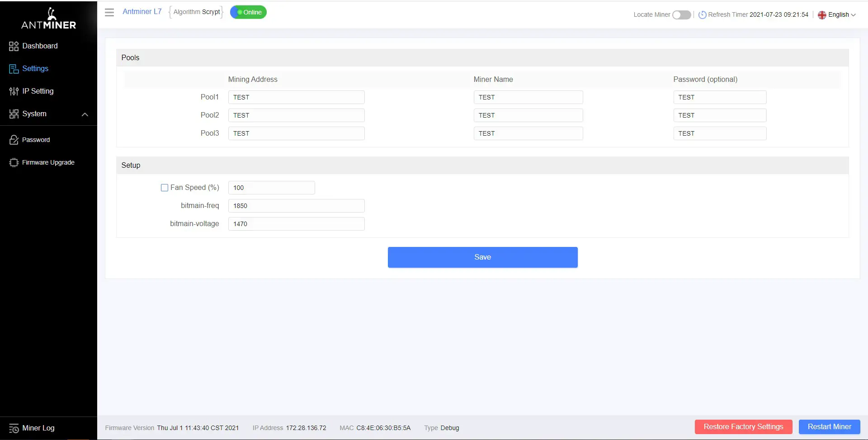
Task: Click the English flag icon
Action: (822, 15)
